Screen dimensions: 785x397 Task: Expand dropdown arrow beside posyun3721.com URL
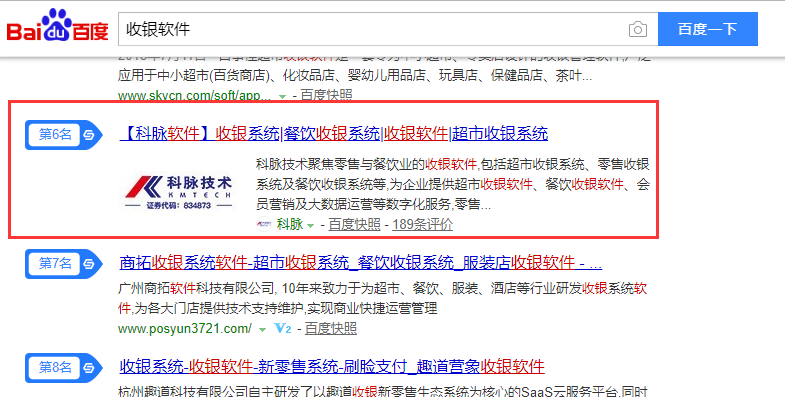(262, 330)
